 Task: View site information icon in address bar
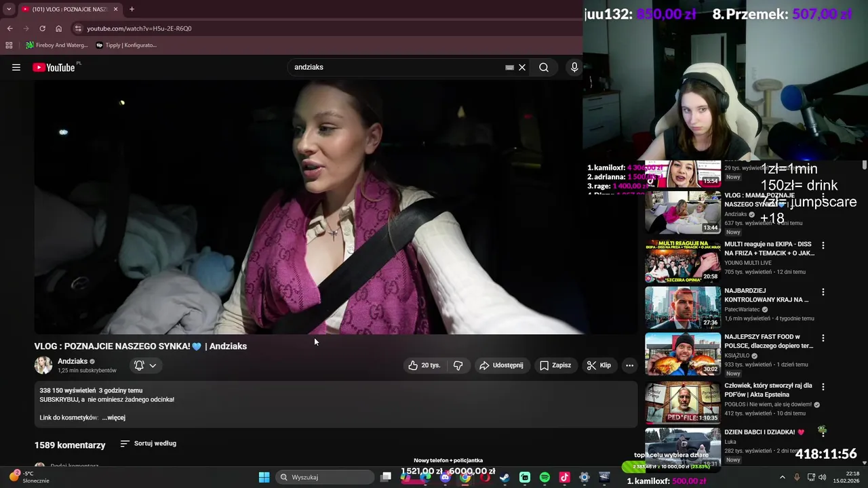[x=78, y=28]
